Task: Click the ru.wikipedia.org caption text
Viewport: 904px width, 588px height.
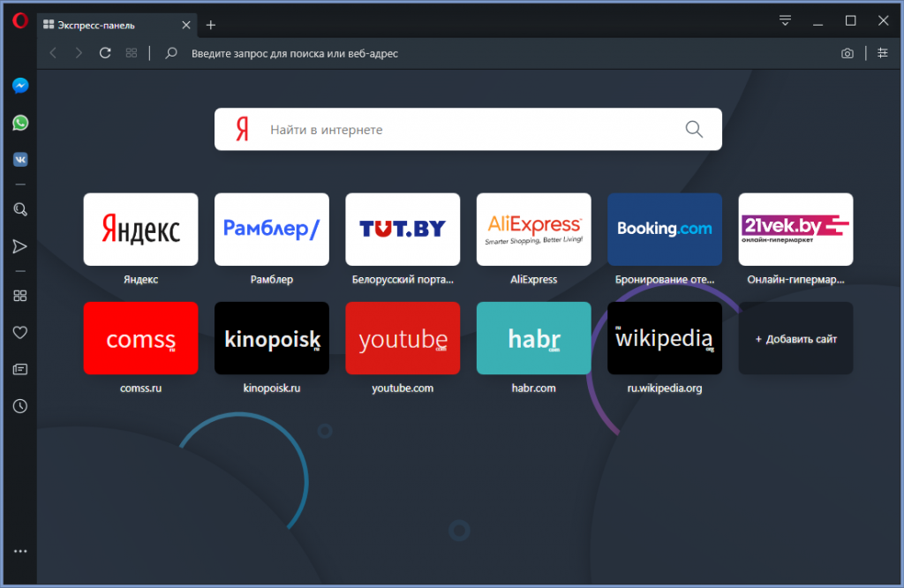Action: pyautogui.click(x=665, y=388)
